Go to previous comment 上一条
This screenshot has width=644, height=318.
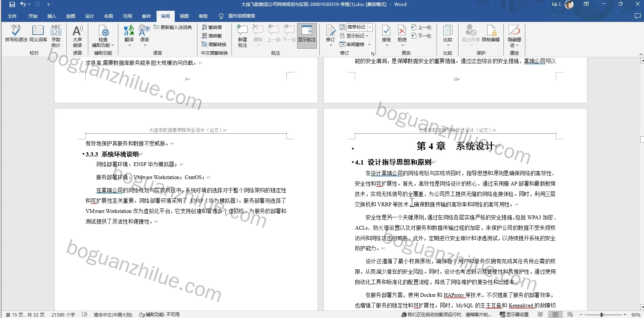click(x=274, y=33)
